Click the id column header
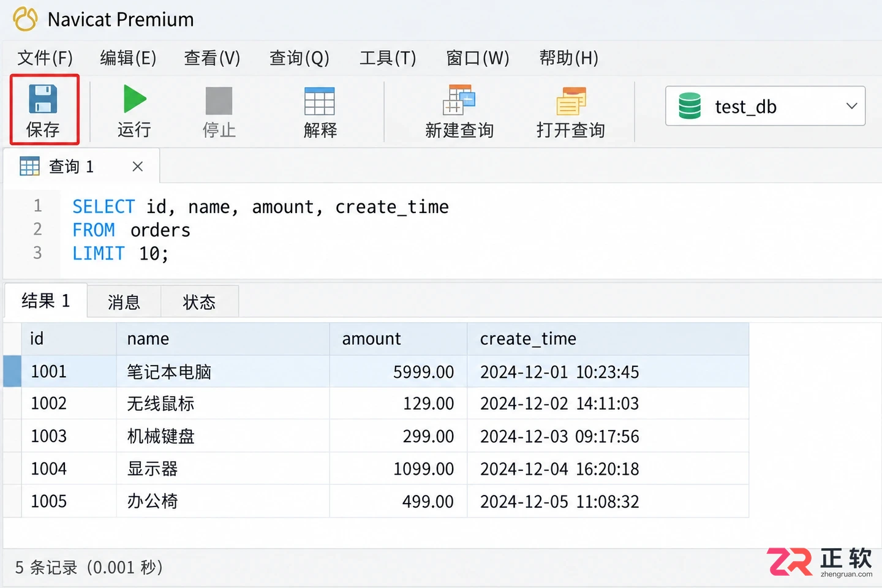 click(x=69, y=339)
